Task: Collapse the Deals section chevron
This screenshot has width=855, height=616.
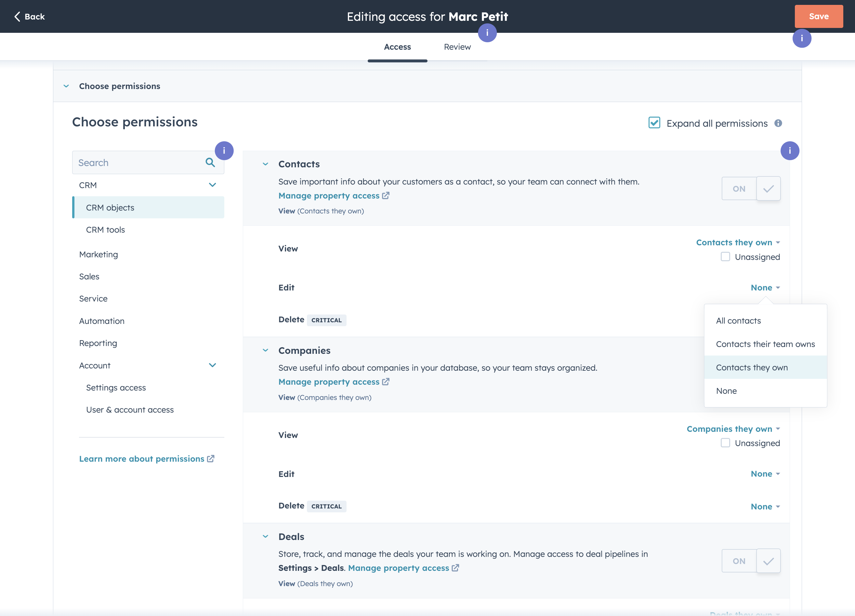Action: click(x=265, y=536)
